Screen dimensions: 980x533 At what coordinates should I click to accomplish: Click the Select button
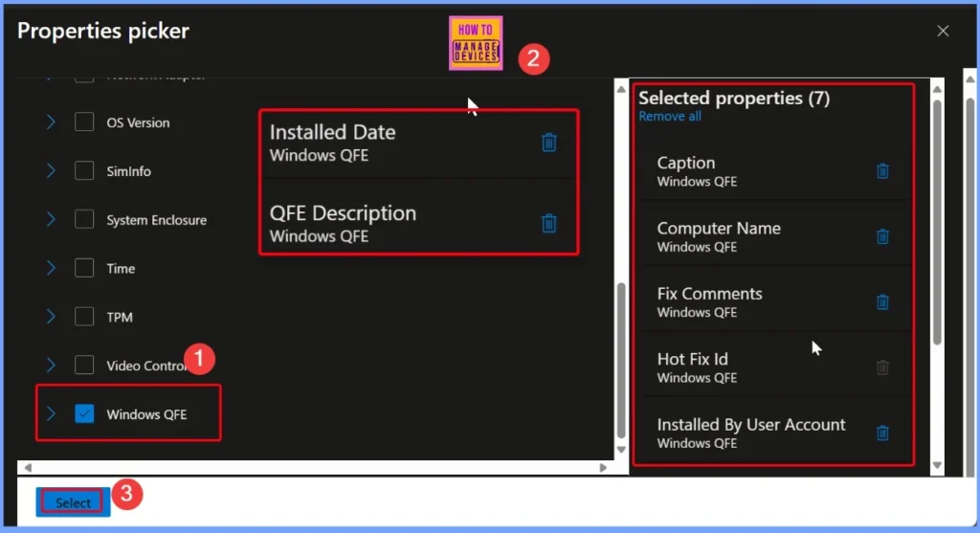point(73,502)
